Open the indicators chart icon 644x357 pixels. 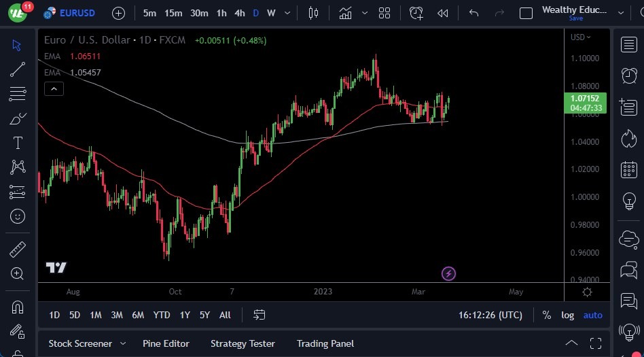(x=346, y=13)
